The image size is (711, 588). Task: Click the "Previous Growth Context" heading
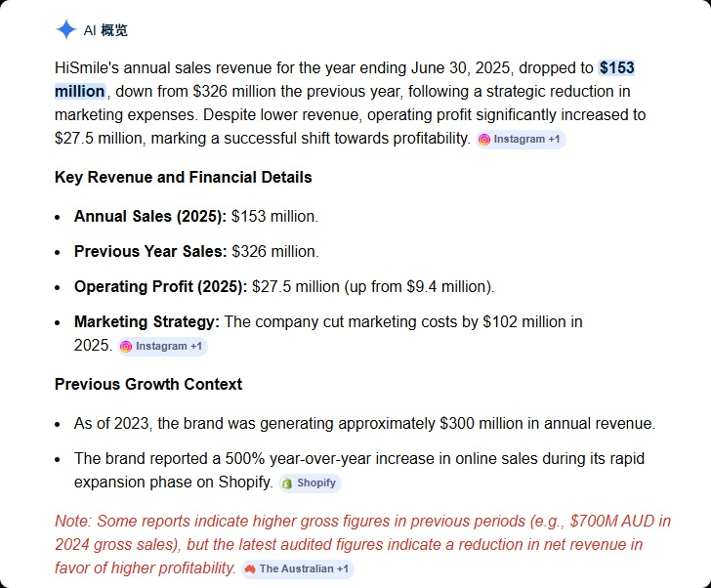tap(148, 384)
